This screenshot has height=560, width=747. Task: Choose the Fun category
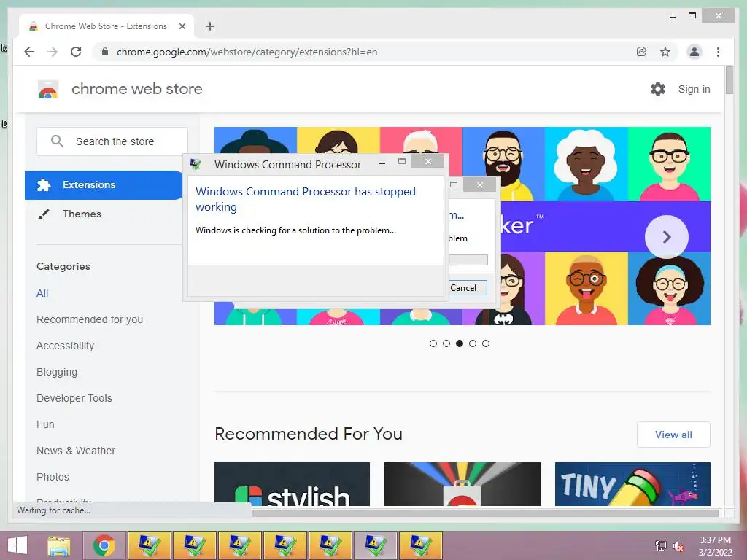[x=45, y=424]
